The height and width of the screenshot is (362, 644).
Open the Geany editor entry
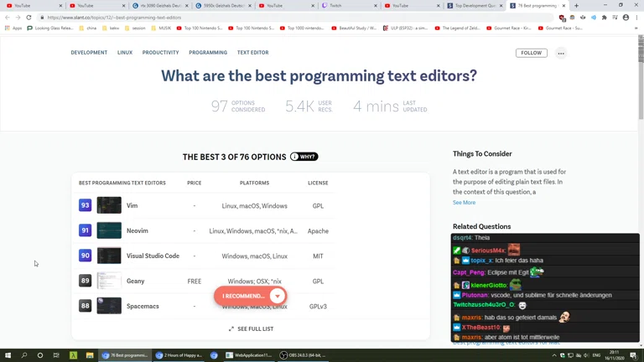[x=135, y=281]
